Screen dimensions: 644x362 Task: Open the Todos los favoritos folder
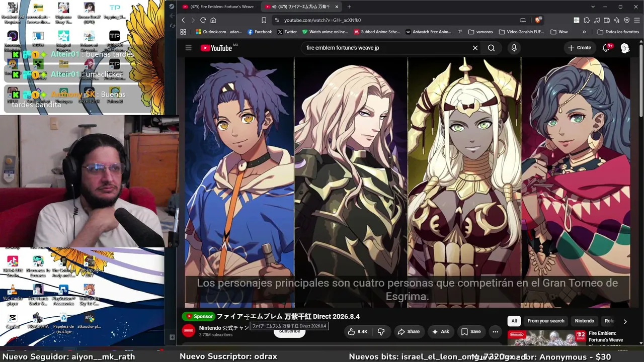(618, 32)
